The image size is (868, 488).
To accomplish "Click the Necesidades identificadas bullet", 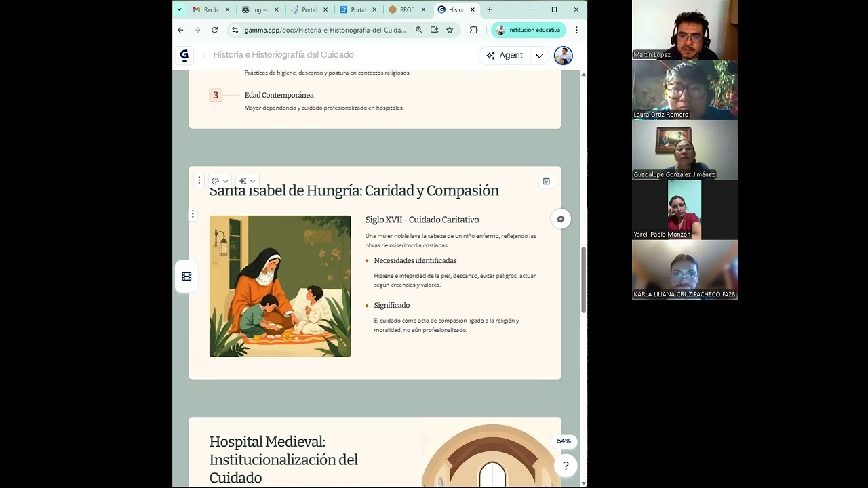I will point(415,260).
